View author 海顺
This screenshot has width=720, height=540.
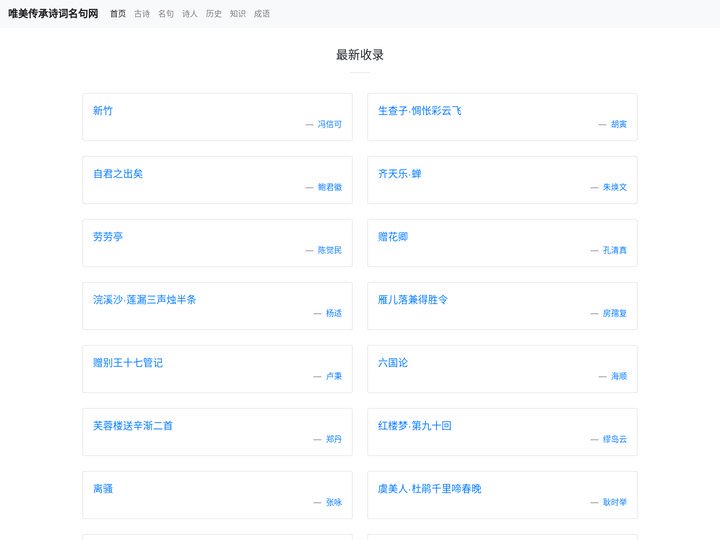tap(619, 376)
